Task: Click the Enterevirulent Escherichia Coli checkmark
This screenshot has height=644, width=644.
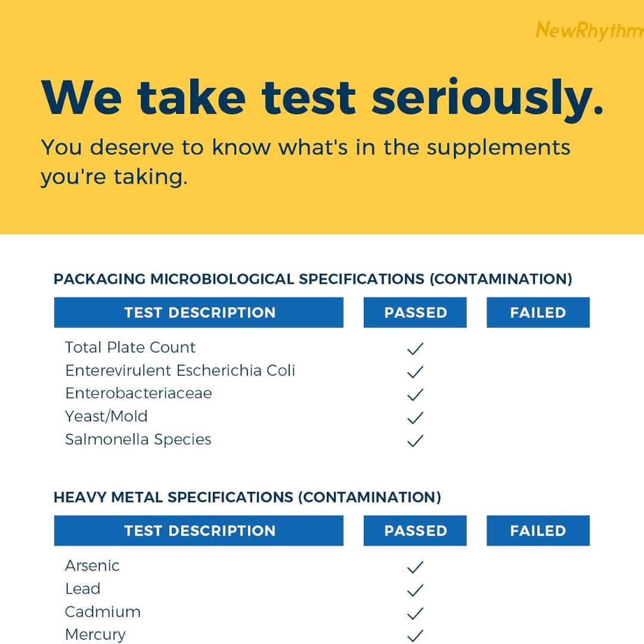Action: point(415,372)
